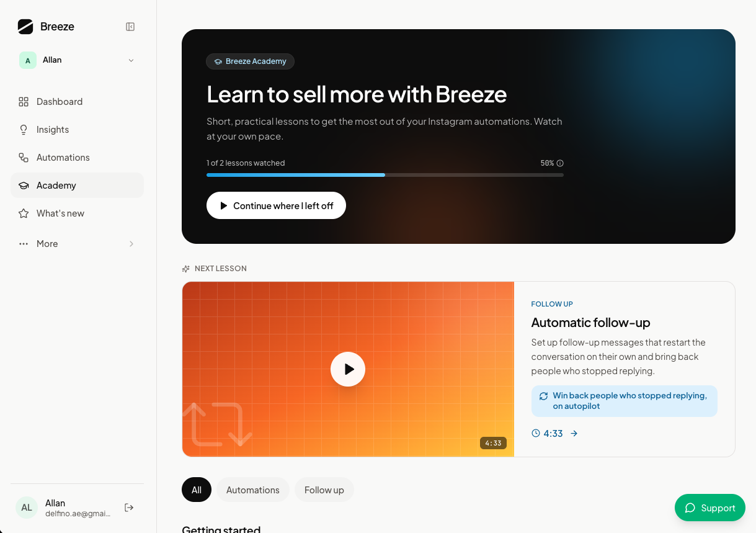Filter lessons by Automations

pyautogui.click(x=253, y=490)
